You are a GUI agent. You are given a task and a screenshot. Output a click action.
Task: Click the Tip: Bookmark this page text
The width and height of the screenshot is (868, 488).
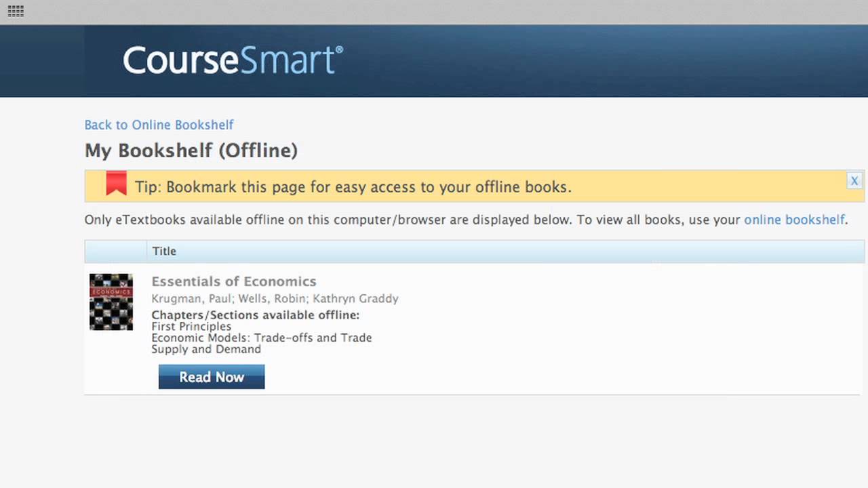click(x=353, y=187)
